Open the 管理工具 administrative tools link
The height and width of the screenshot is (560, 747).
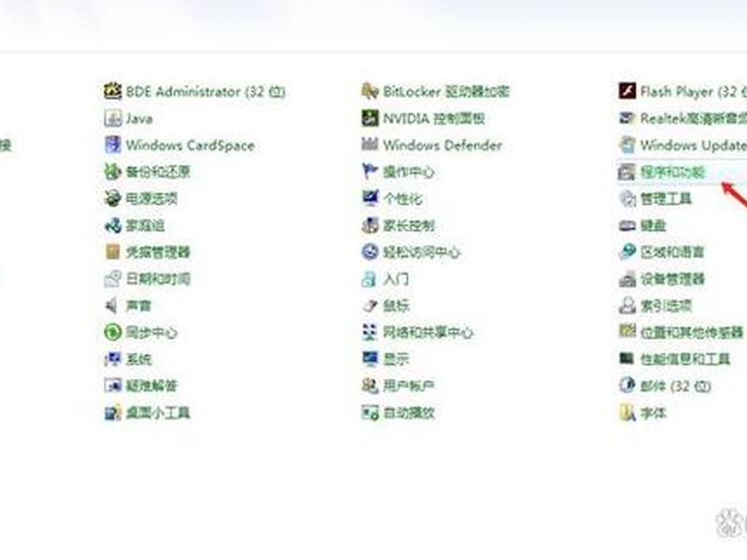pyautogui.click(x=666, y=198)
